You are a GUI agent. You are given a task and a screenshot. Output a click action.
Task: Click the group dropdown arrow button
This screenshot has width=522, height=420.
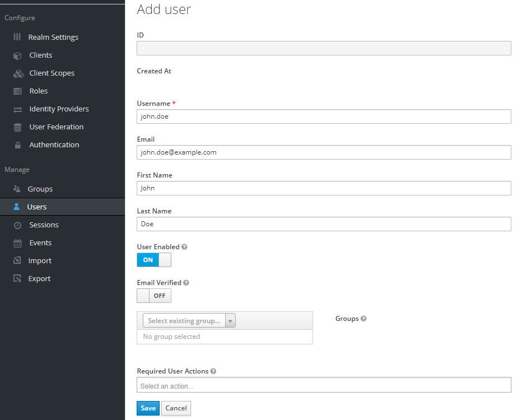pyautogui.click(x=230, y=321)
